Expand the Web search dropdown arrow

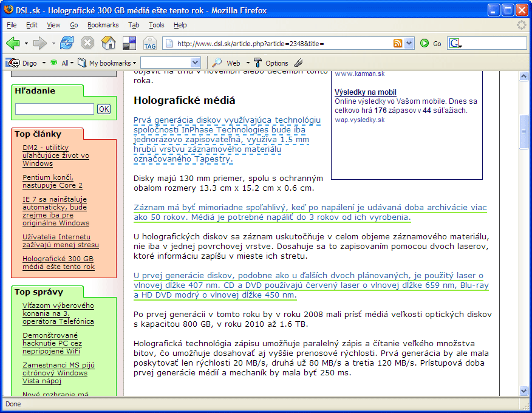248,63
